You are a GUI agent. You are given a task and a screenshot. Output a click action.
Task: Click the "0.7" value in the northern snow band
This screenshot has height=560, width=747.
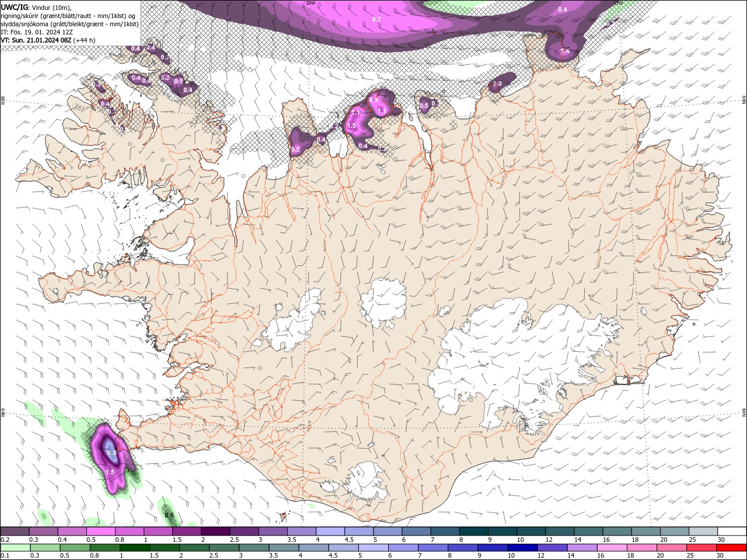coord(376,19)
